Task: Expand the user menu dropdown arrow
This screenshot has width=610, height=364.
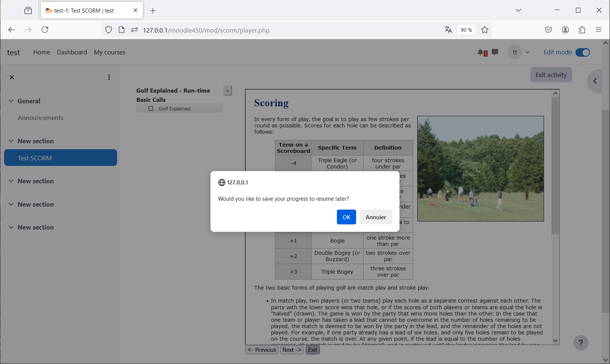Action: (528, 52)
